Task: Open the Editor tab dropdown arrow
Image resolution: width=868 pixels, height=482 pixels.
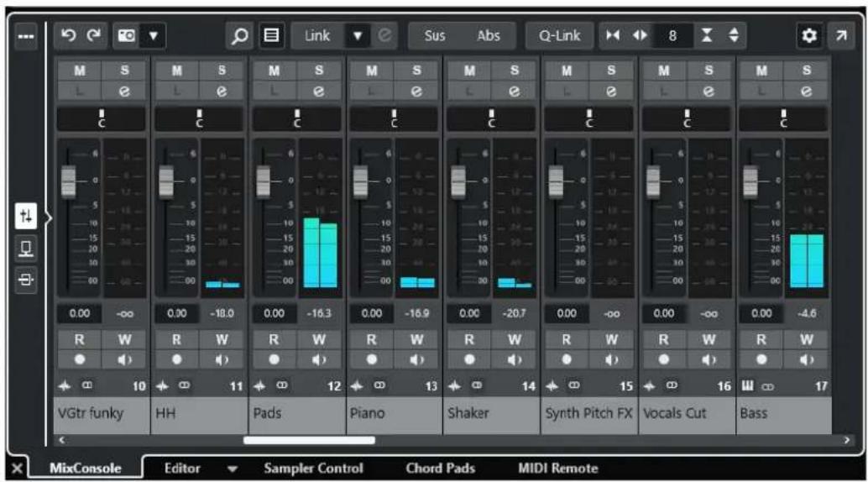Action: click(x=233, y=469)
